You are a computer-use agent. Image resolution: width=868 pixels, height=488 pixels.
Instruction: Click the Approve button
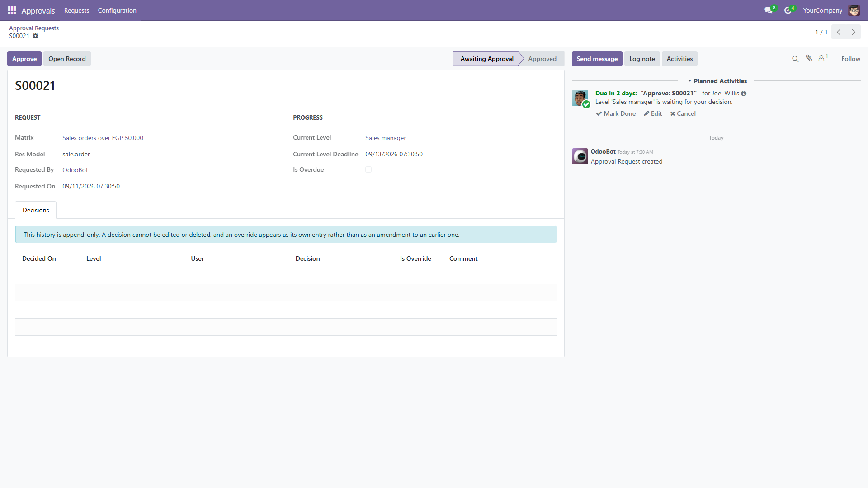click(24, 59)
